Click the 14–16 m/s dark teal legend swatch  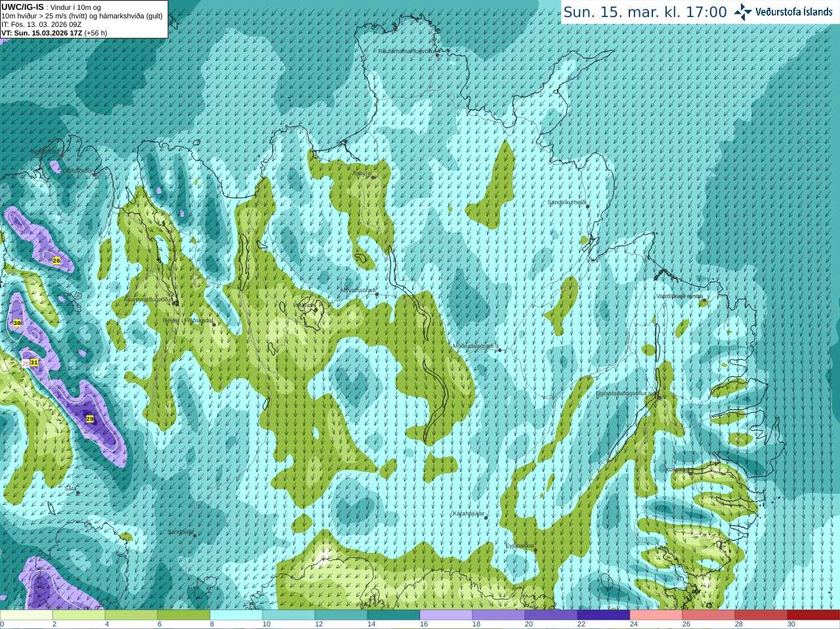(394, 615)
